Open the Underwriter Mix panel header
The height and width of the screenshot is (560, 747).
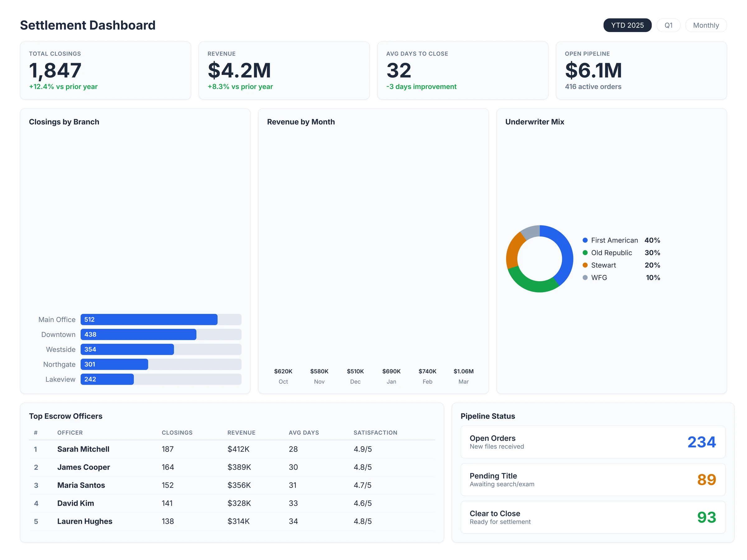pos(535,122)
